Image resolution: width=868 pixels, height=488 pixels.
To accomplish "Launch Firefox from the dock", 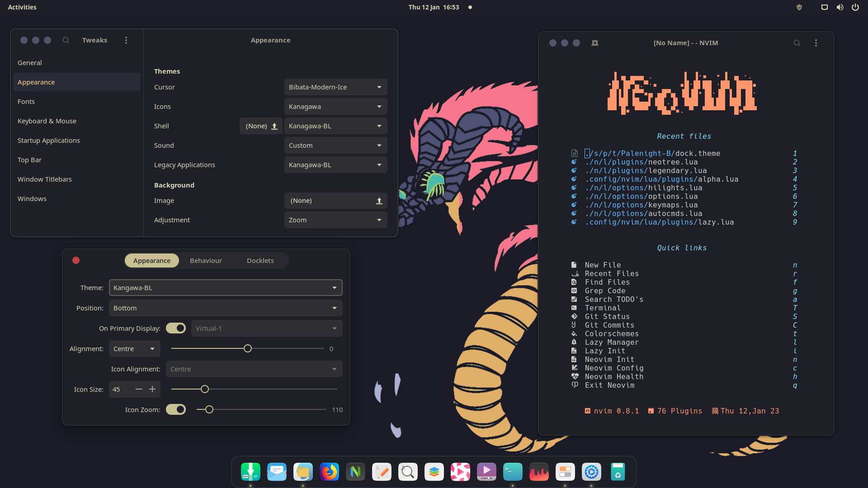I will (x=329, y=472).
